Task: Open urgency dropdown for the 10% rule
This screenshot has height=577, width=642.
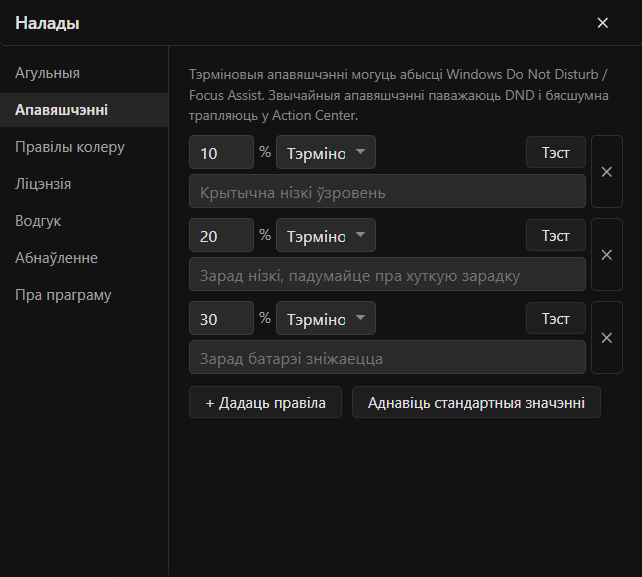Action: (326, 152)
